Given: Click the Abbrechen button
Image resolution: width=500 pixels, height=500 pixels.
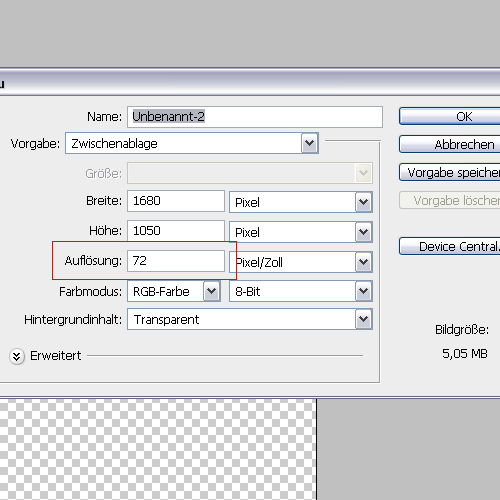Looking at the screenshot, I should [450, 144].
